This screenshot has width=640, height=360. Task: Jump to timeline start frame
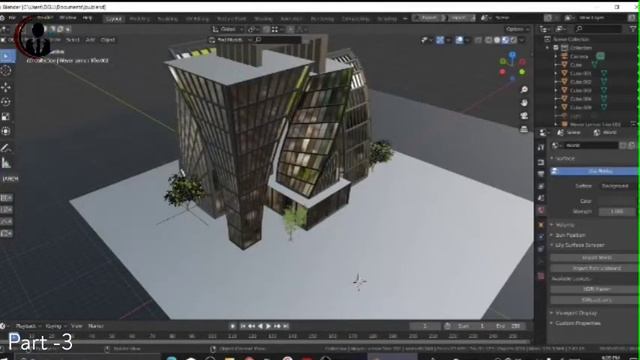[x=242, y=326]
